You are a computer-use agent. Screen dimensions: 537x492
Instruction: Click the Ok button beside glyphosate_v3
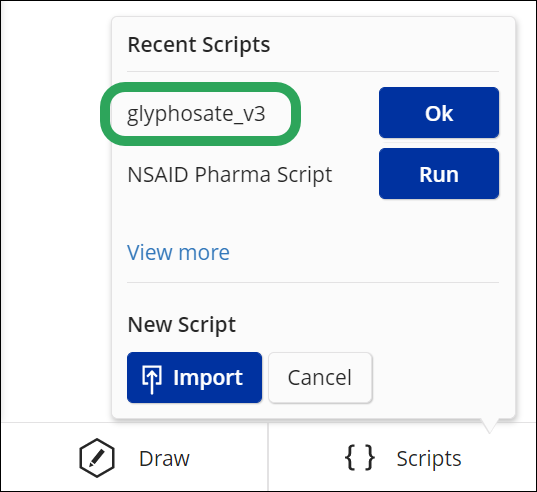click(x=439, y=113)
